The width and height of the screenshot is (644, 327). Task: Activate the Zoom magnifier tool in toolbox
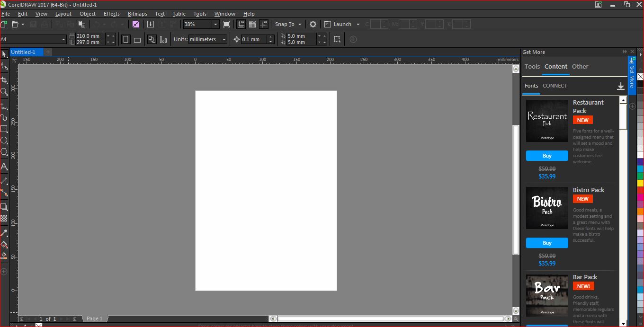pos(4,92)
